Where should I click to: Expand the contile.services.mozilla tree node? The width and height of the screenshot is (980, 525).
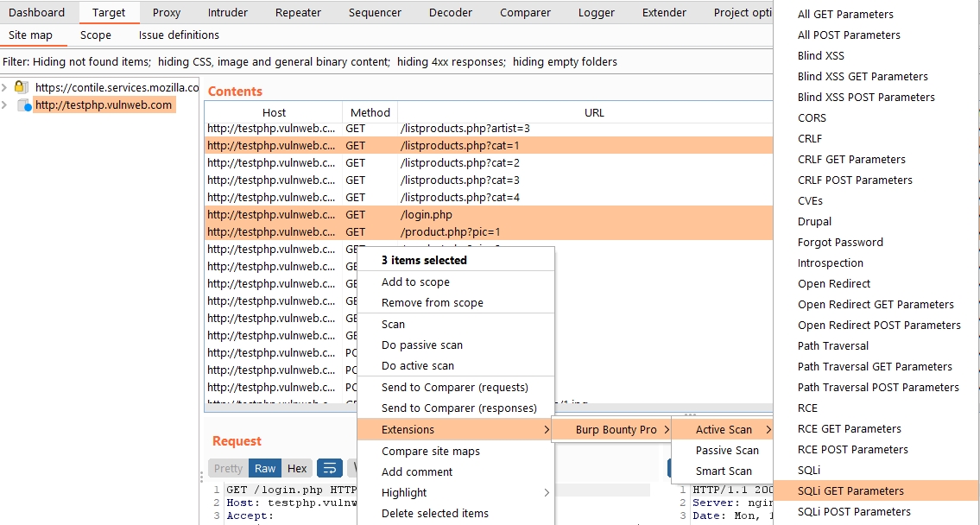tap(6, 87)
